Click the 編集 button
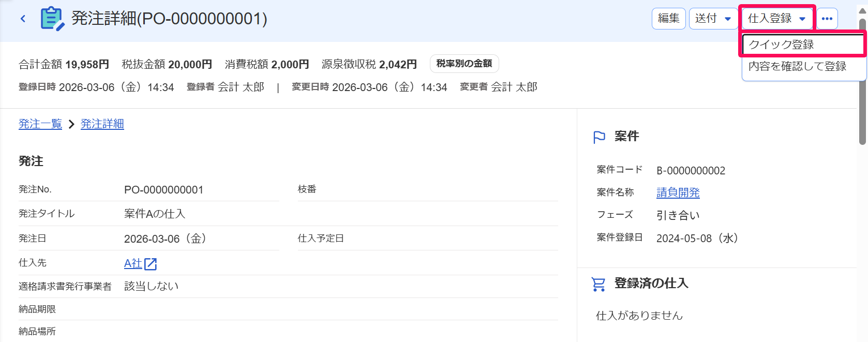Viewport: 868px width, 342px height. click(669, 19)
